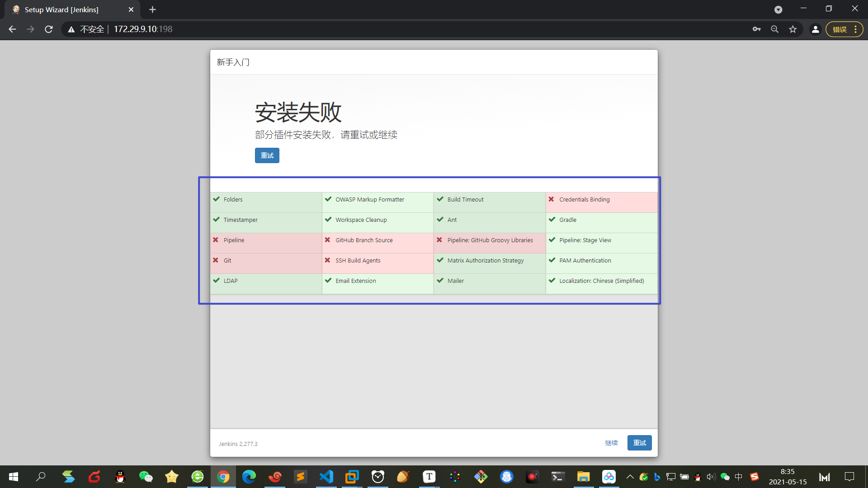Click the OWASP Markup Formatter cell
The image size is (868, 488).
[377, 202]
